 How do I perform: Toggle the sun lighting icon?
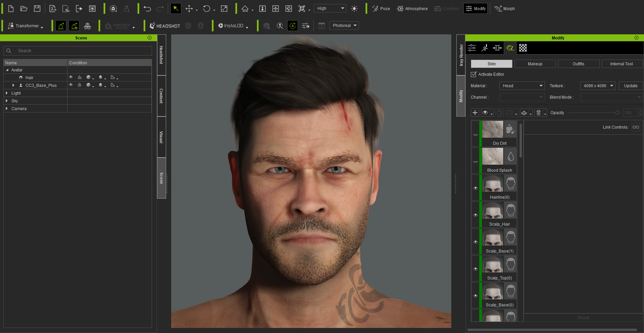(354, 9)
